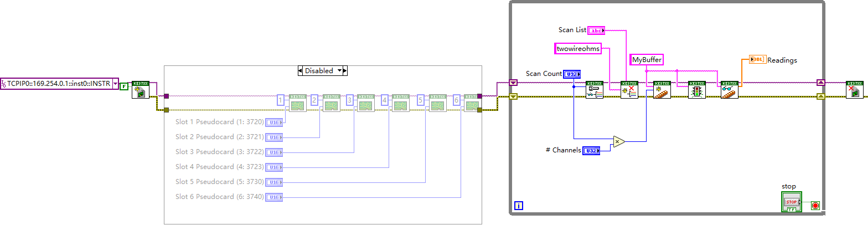Click the red-X scan list create VI
The image size is (868, 240).
[629, 90]
